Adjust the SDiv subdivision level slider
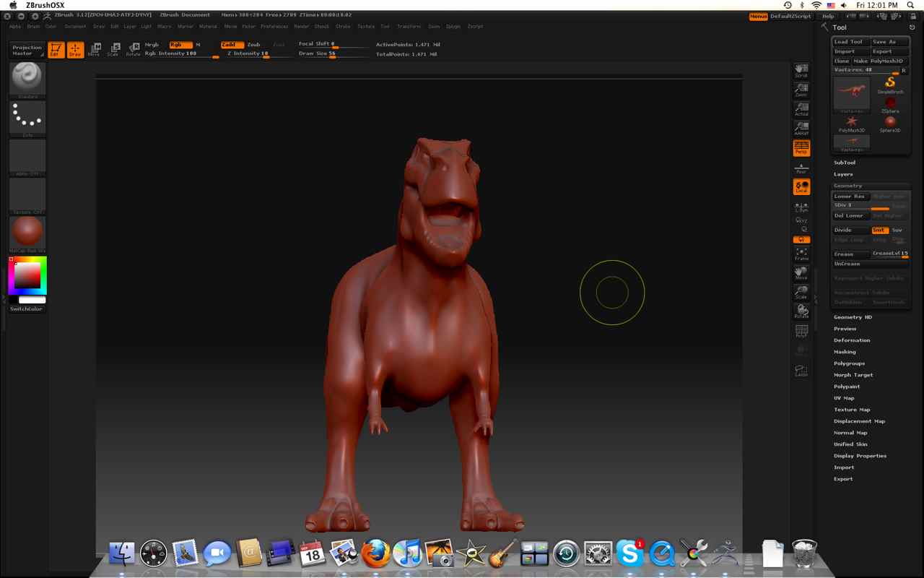 pyautogui.click(x=861, y=206)
